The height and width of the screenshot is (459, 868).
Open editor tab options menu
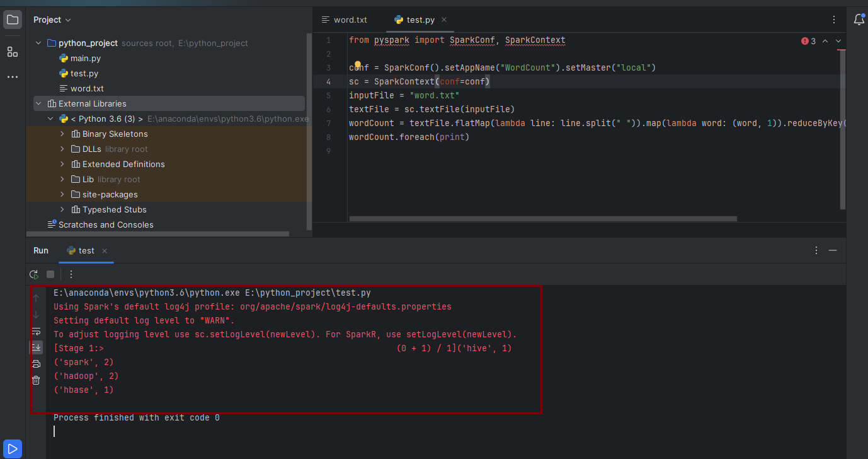[834, 20]
